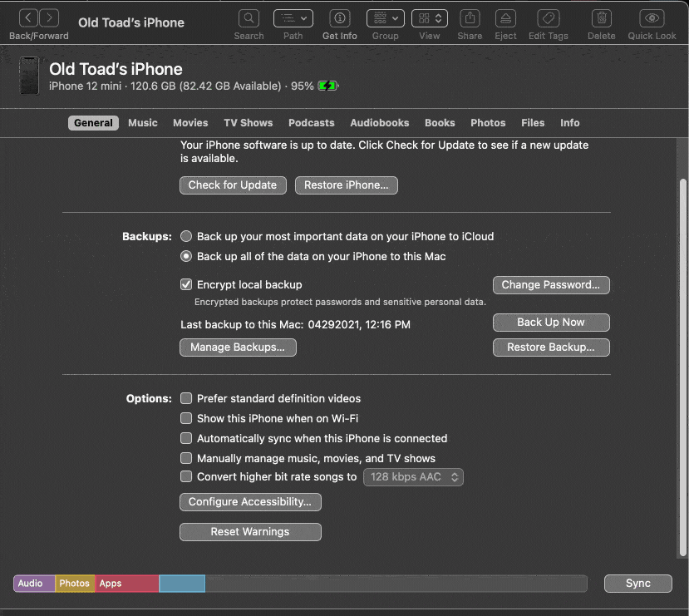Click the purple Audio storage segment
This screenshot has width=689, height=616.
[34, 584]
